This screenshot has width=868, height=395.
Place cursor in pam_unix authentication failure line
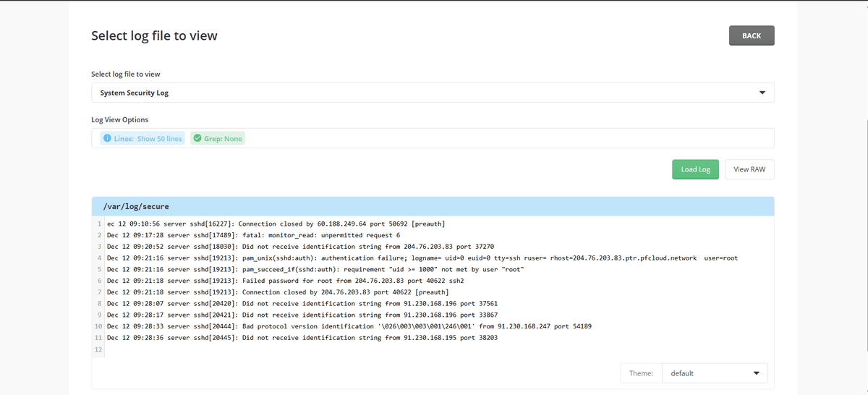click(x=422, y=258)
